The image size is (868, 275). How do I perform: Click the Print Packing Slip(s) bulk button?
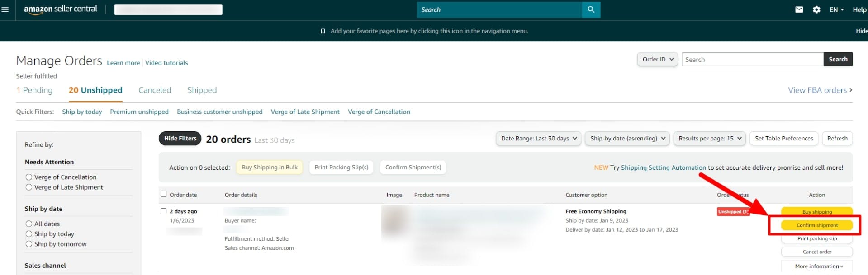click(342, 168)
